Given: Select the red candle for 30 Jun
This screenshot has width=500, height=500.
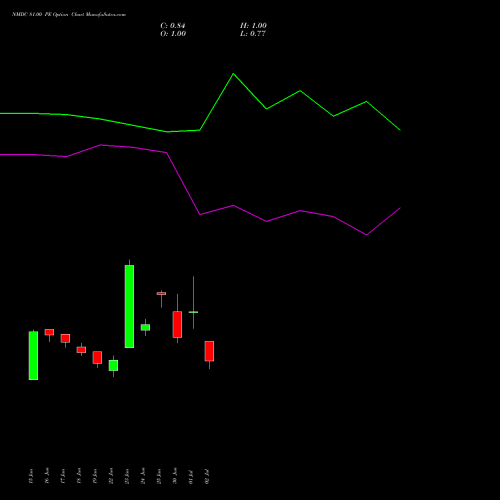Looking at the screenshot, I should click(177, 324).
